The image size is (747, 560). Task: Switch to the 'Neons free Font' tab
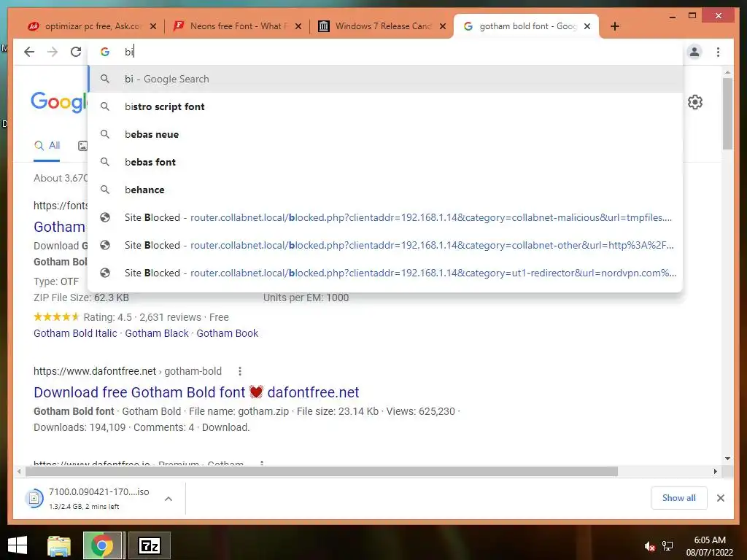(x=237, y=26)
